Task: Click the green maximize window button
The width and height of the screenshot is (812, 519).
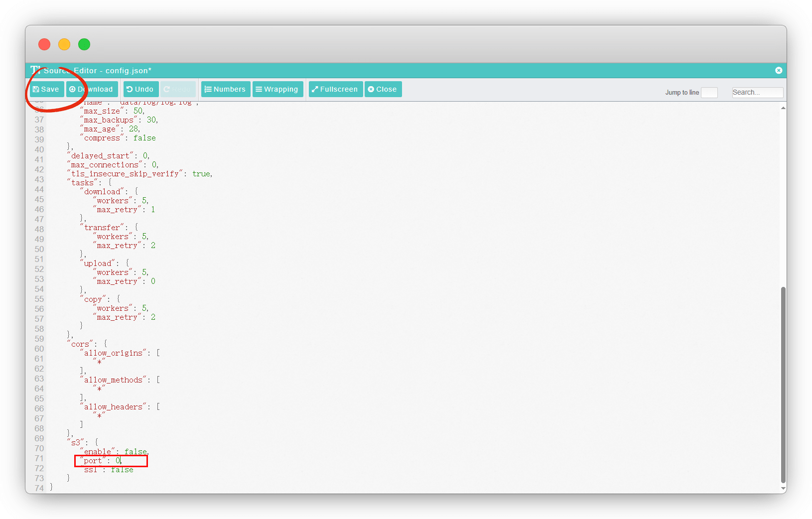Action: [x=84, y=44]
